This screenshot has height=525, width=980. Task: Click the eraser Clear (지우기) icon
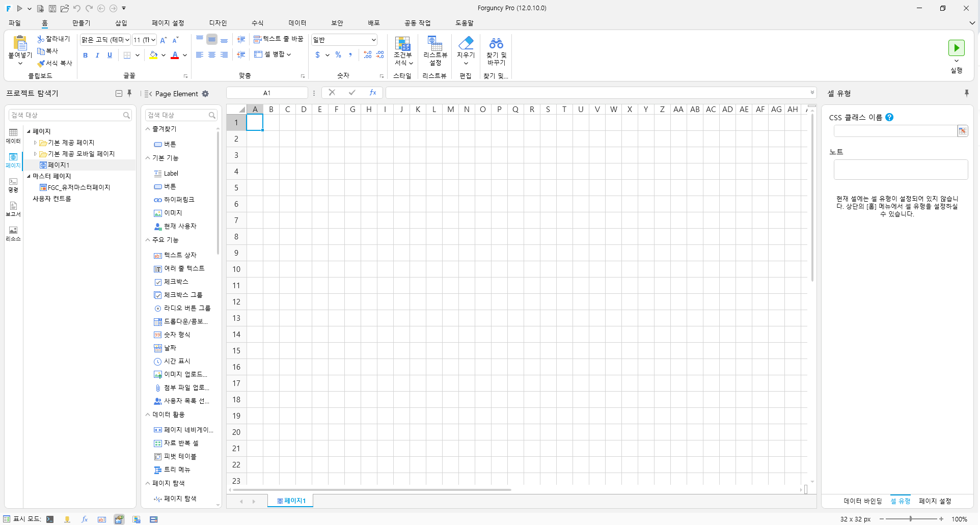pos(466,43)
